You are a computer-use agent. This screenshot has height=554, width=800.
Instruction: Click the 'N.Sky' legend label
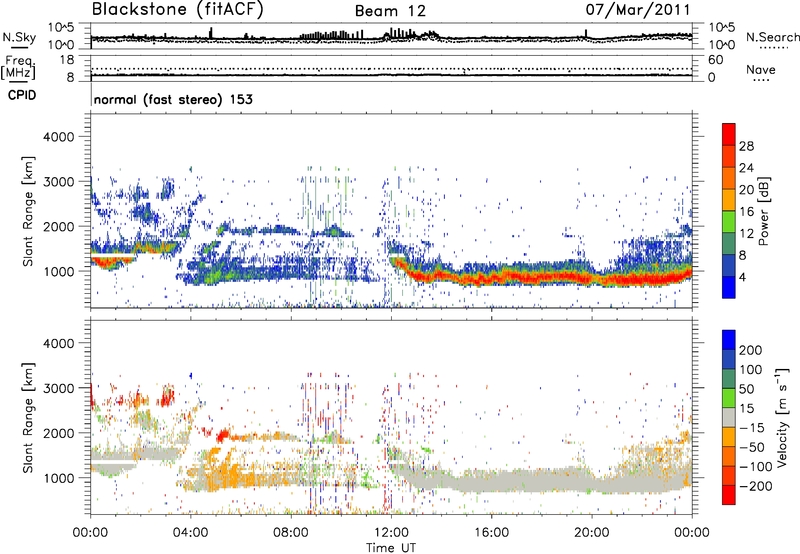(19, 37)
